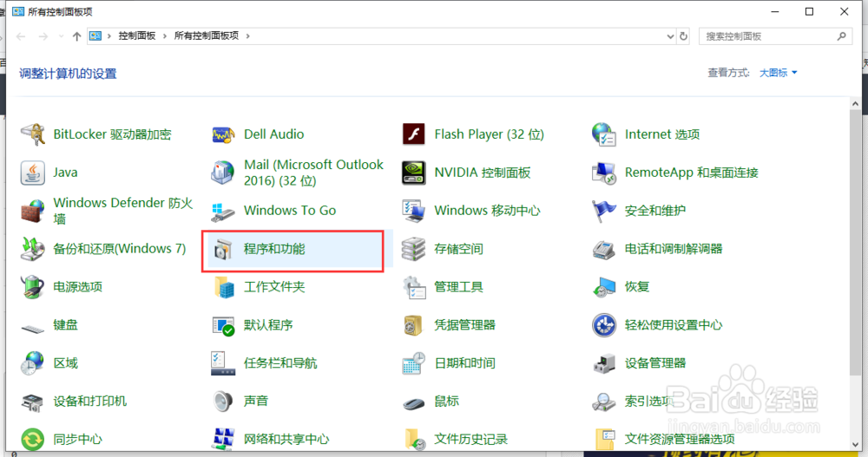
Task: Open the Windows 移动中心 icon
Action: [x=413, y=211]
